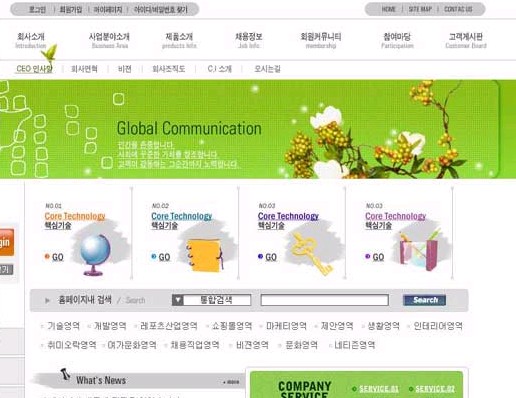This screenshot has height=398, width=516.
Task: Click the blue Search button
Action: coord(424,300)
